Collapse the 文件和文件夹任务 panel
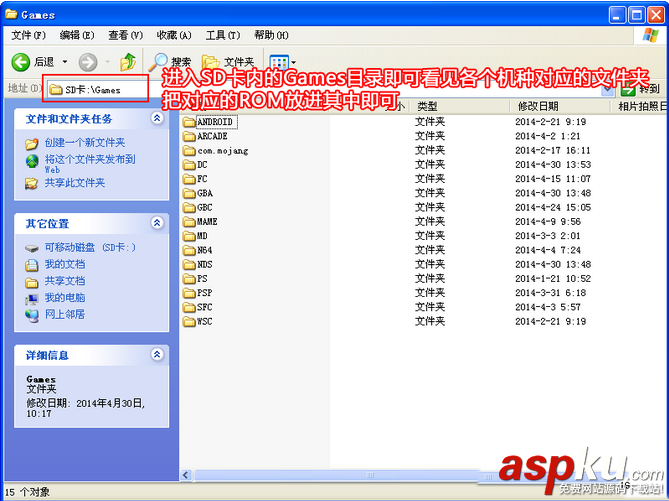Viewport: 669px width, 501px height. tap(157, 118)
